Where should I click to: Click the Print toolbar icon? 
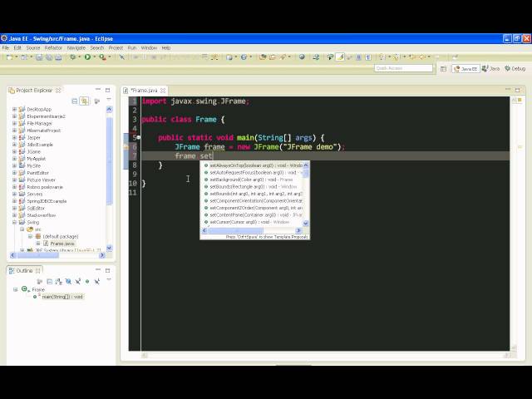[x=58, y=57]
